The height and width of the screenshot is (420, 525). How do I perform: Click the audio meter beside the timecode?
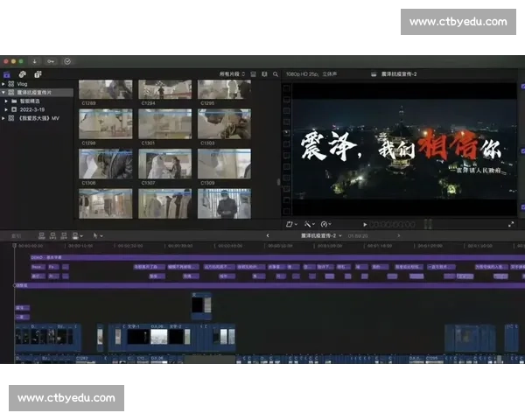click(428, 224)
